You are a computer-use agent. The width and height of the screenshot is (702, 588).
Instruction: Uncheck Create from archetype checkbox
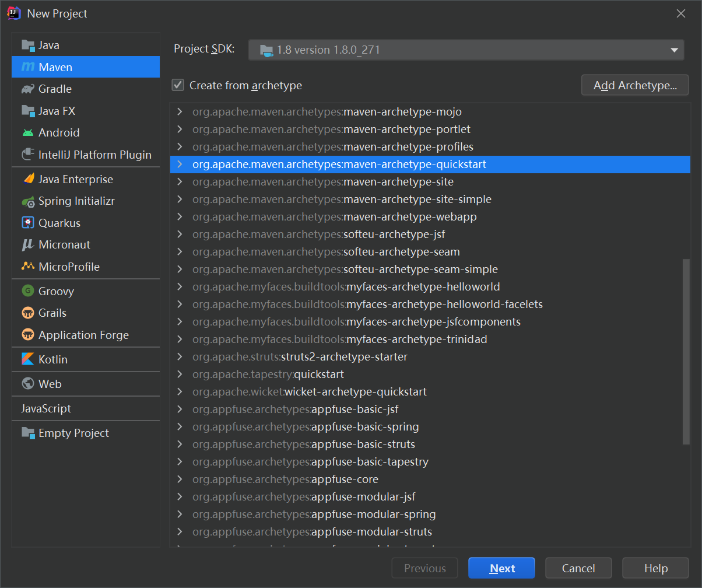coord(178,86)
